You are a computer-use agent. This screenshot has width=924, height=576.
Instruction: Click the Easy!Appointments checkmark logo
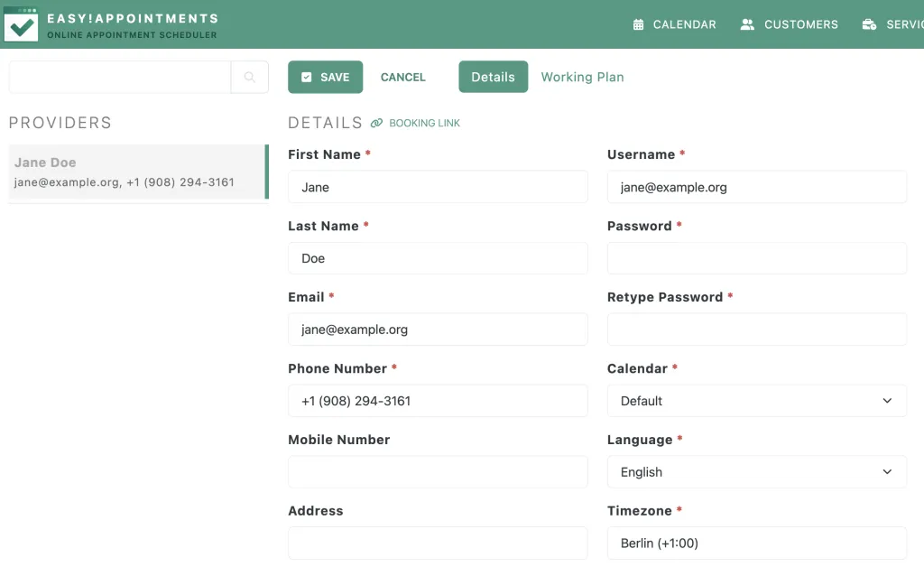click(21, 24)
